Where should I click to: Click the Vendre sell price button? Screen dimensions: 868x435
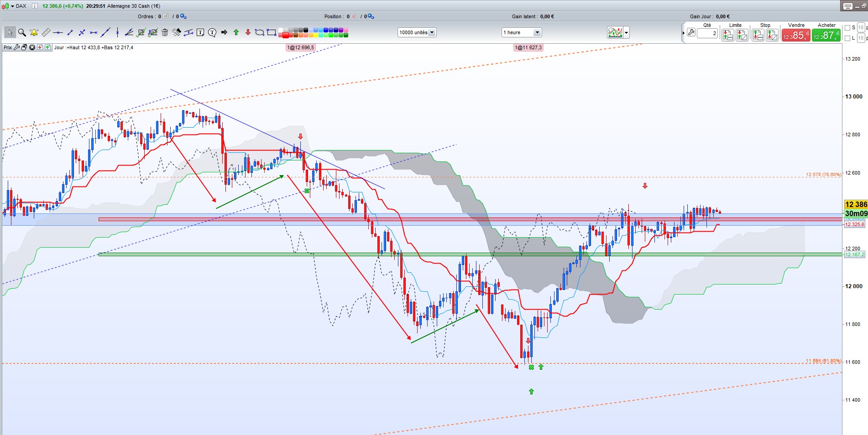click(x=796, y=35)
